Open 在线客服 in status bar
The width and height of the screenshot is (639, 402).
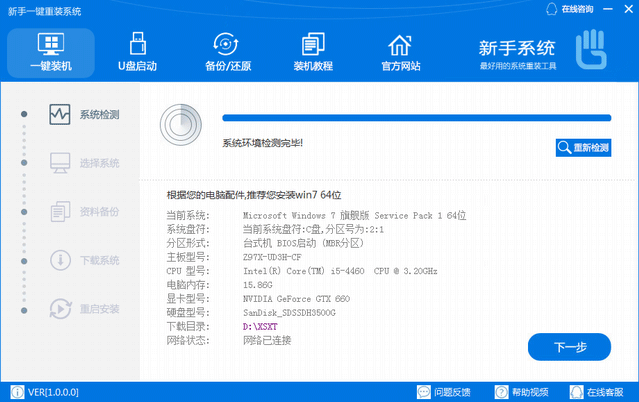[x=605, y=392]
